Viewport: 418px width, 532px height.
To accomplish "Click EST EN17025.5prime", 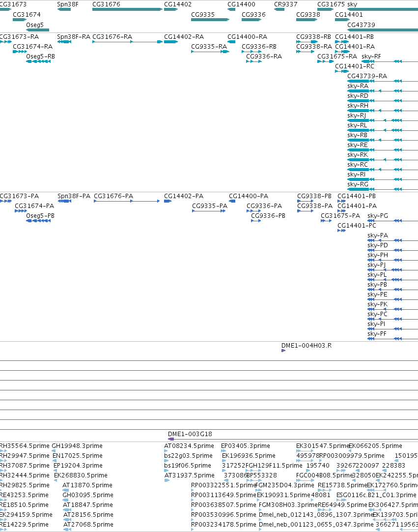I will (55, 461).
